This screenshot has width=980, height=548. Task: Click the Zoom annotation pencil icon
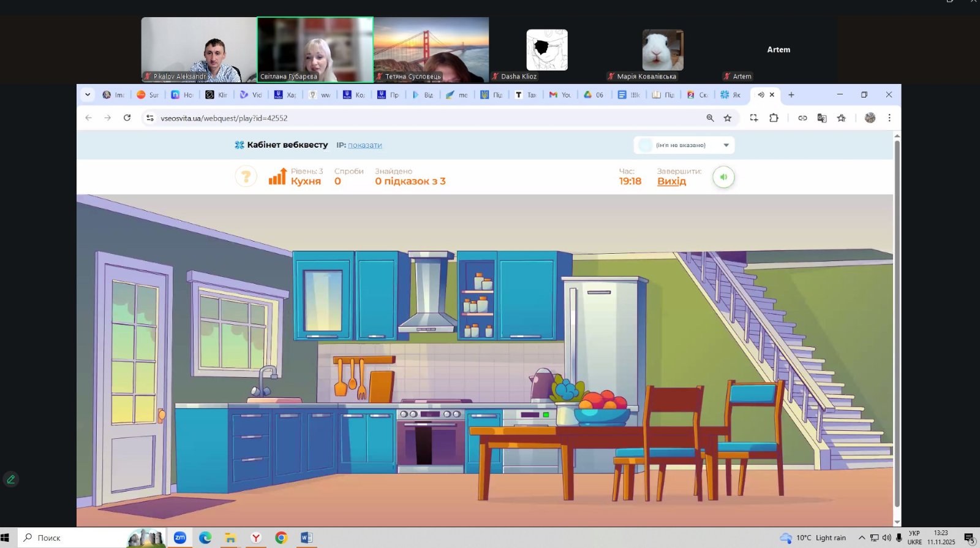tap(10, 479)
